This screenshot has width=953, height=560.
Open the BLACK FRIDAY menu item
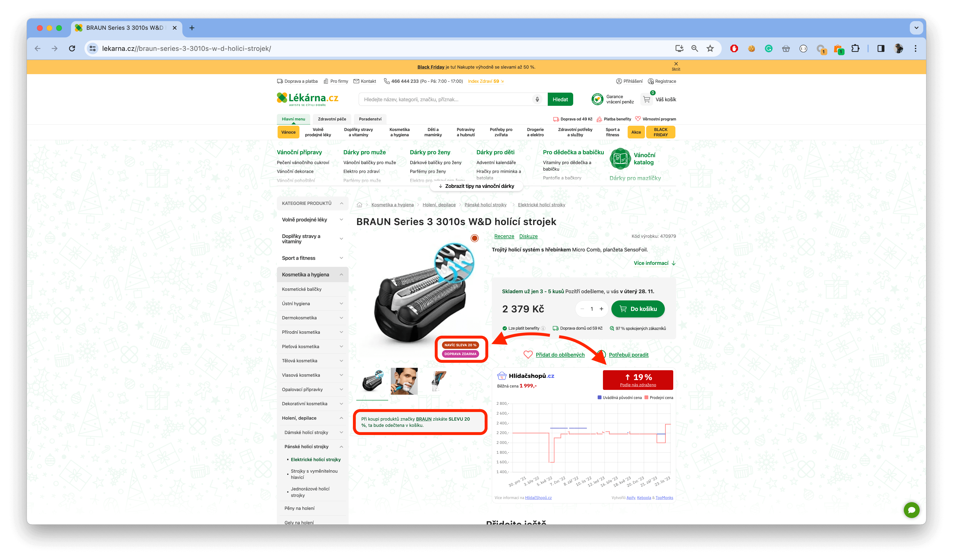(661, 132)
